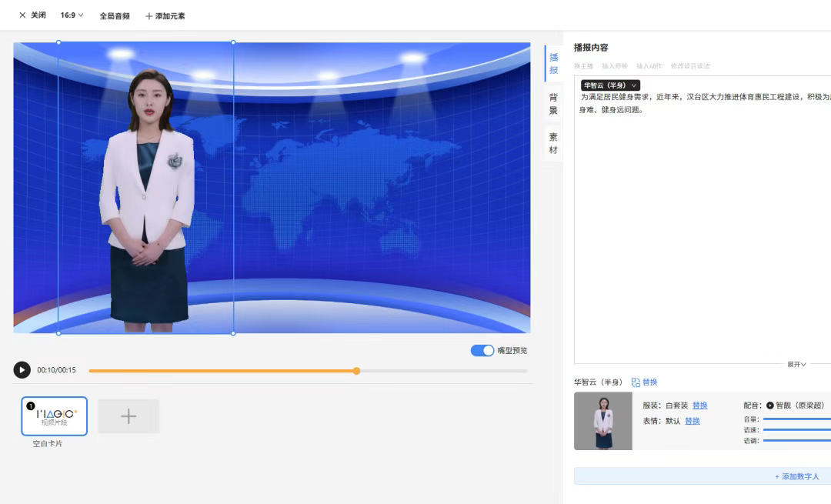
Task: Click 替换 link next to 表情 默认
Action: point(692,421)
